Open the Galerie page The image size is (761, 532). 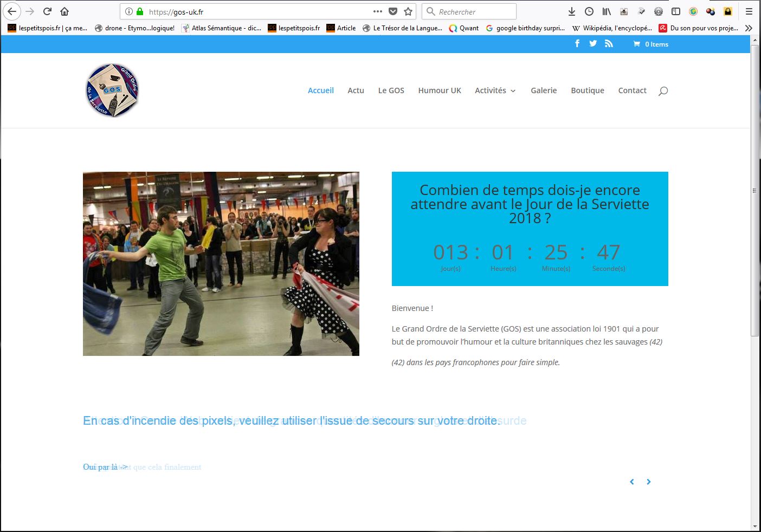tap(544, 90)
